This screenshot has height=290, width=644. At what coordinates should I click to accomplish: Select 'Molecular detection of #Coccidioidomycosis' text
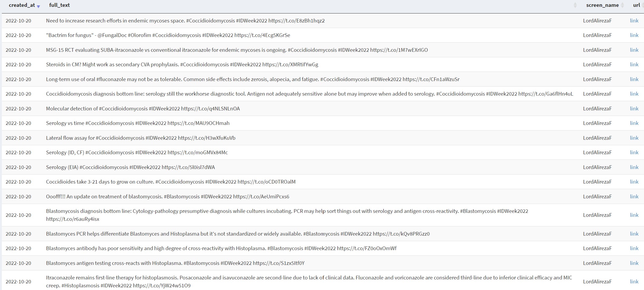point(143,109)
